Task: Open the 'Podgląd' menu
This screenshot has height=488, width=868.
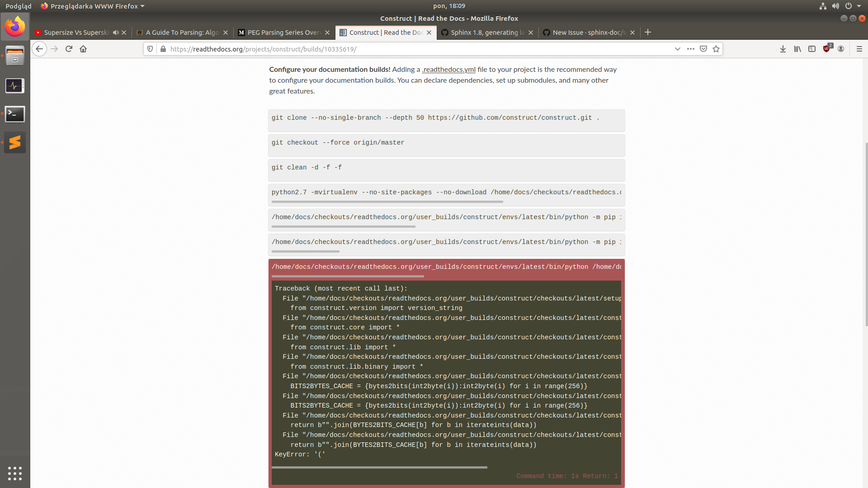Action: click(x=18, y=6)
